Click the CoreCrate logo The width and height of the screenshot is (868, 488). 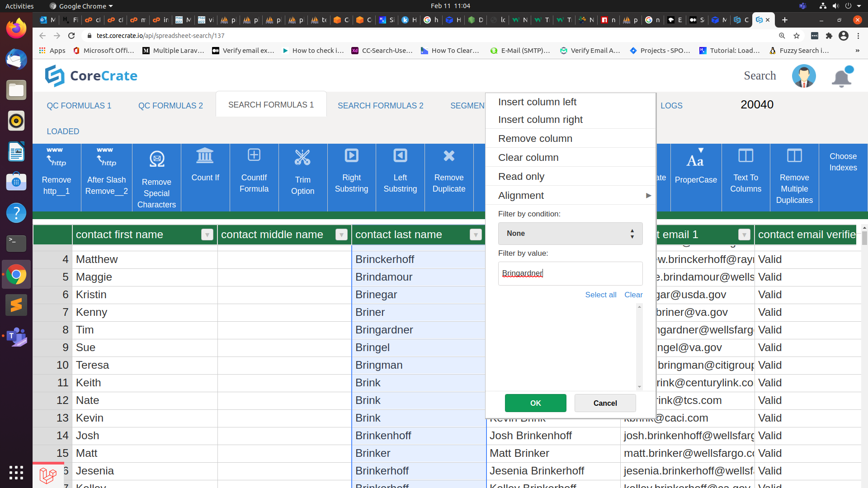pyautogui.click(x=91, y=75)
